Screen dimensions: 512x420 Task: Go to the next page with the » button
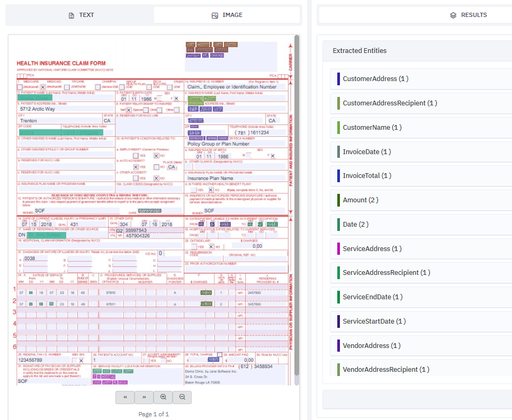(143, 397)
